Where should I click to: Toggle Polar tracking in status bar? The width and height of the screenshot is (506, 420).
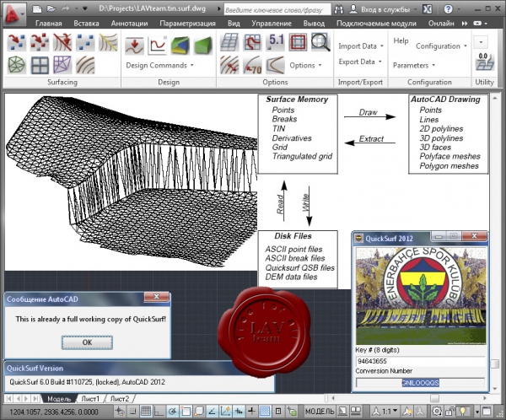(x=172, y=411)
